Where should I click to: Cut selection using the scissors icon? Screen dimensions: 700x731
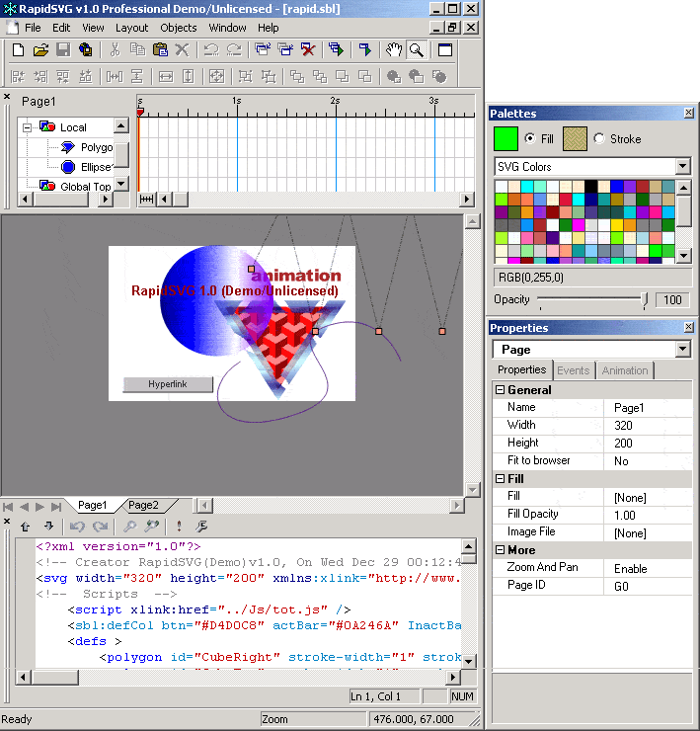(115, 49)
